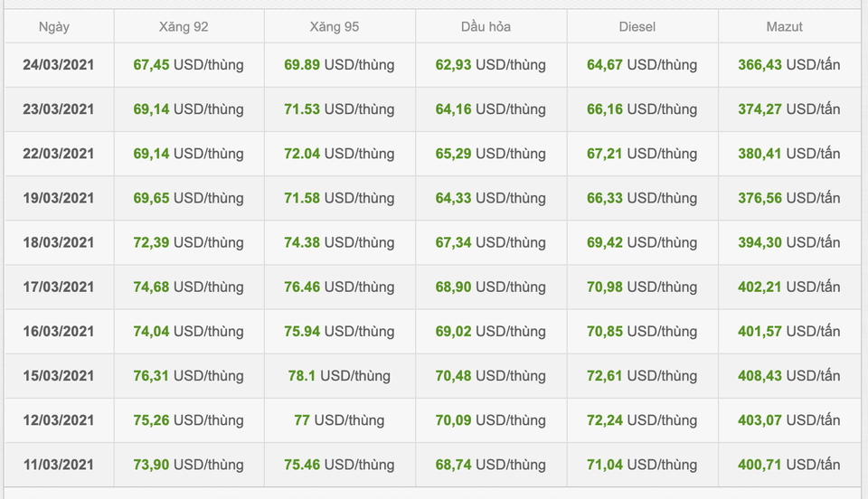Image resolution: width=868 pixels, height=499 pixels.
Task: Select the 67,45 USD/thùng price cell
Action: (188, 65)
